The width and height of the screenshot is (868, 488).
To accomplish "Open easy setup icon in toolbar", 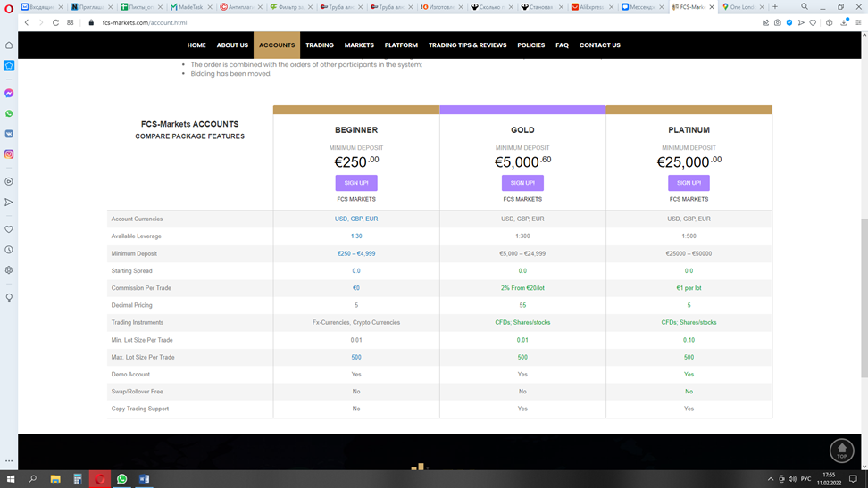I will [858, 22].
